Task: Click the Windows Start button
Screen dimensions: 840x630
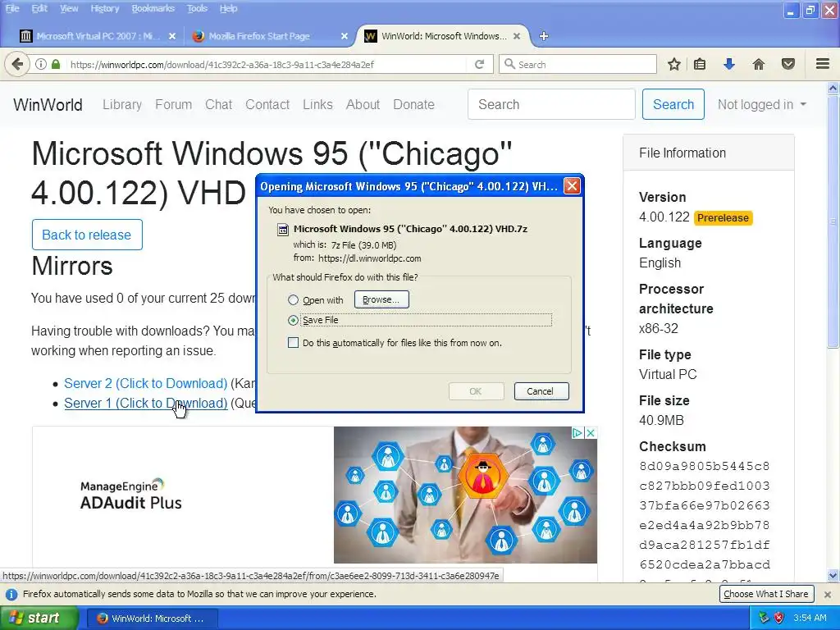Action: click(39, 618)
